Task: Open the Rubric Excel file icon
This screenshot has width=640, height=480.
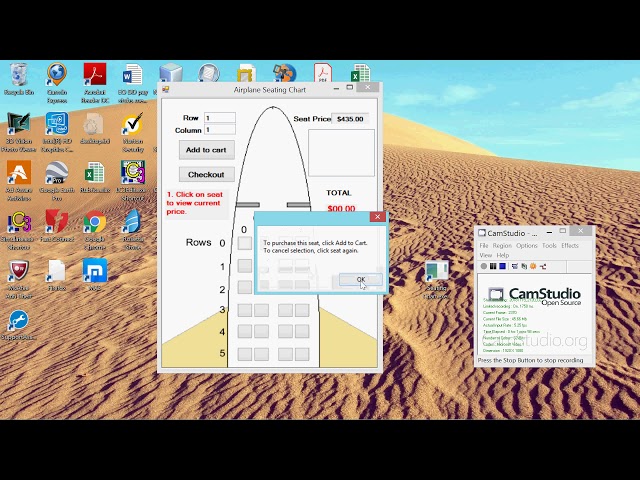Action: click(x=95, y=177)
